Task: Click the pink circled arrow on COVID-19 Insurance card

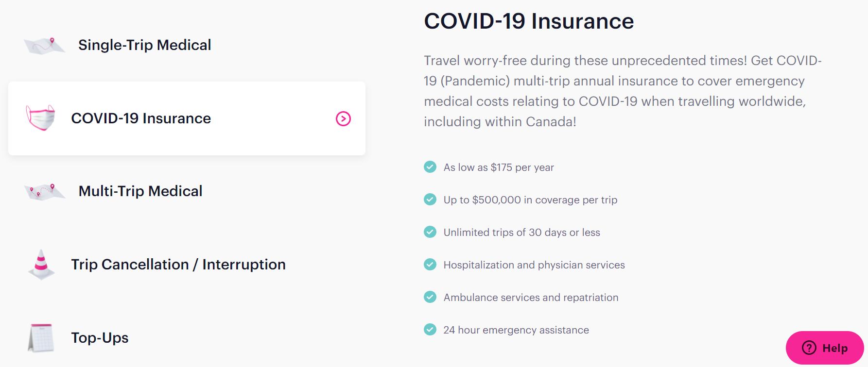Action: click(x=343, y=118)
